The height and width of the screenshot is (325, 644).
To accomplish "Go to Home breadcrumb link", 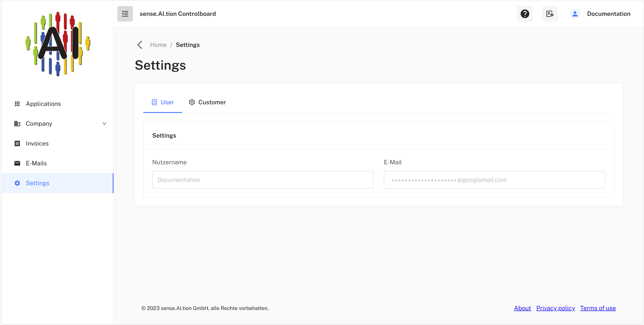I will point(158,45).
